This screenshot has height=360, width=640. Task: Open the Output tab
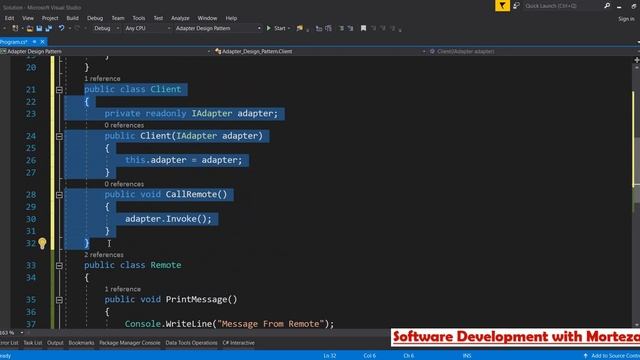pyautogui.click(x=55, y=343)
